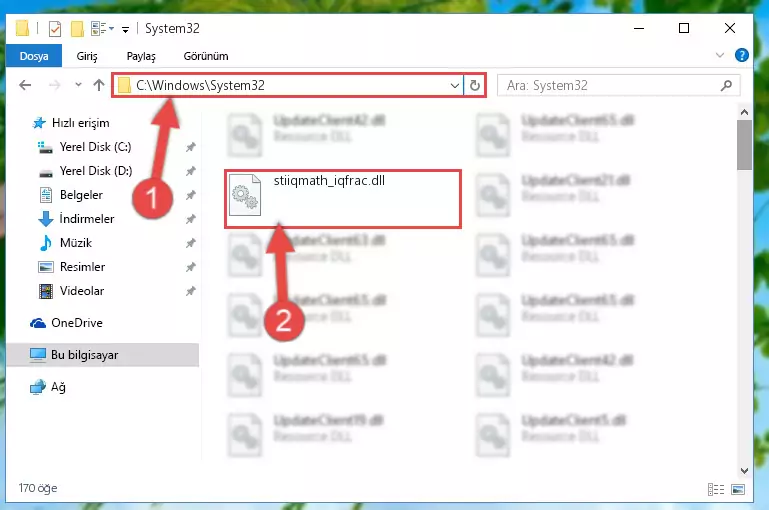Screen dimensions: 769x510
Task: Click the scrollbar down arrow
Action: click(x=744, y=471)
